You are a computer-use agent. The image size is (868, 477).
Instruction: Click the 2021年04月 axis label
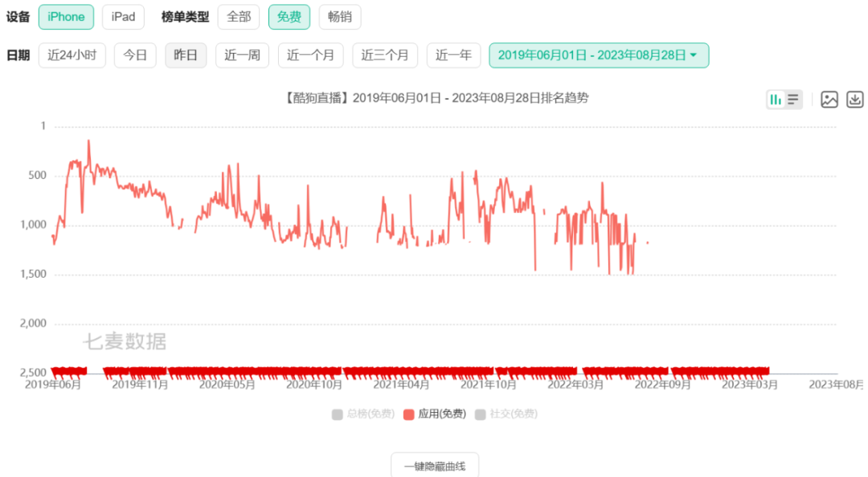[401, 385]
